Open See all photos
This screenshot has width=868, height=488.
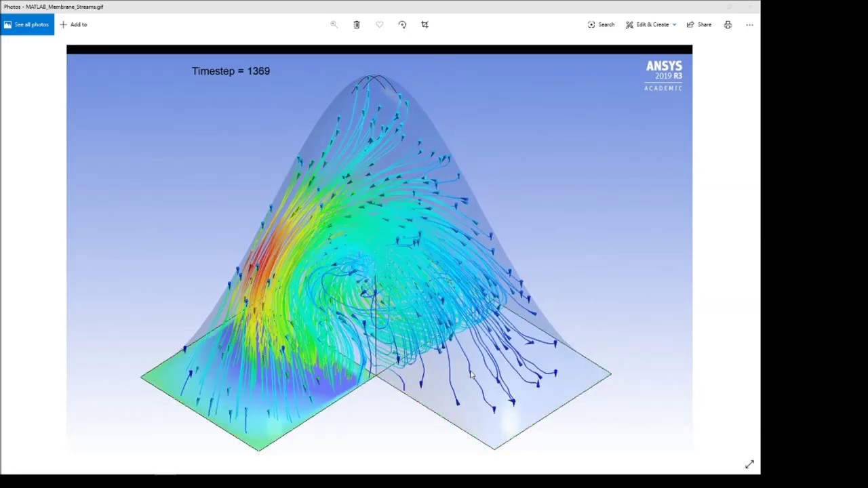(x=26, y=24)
